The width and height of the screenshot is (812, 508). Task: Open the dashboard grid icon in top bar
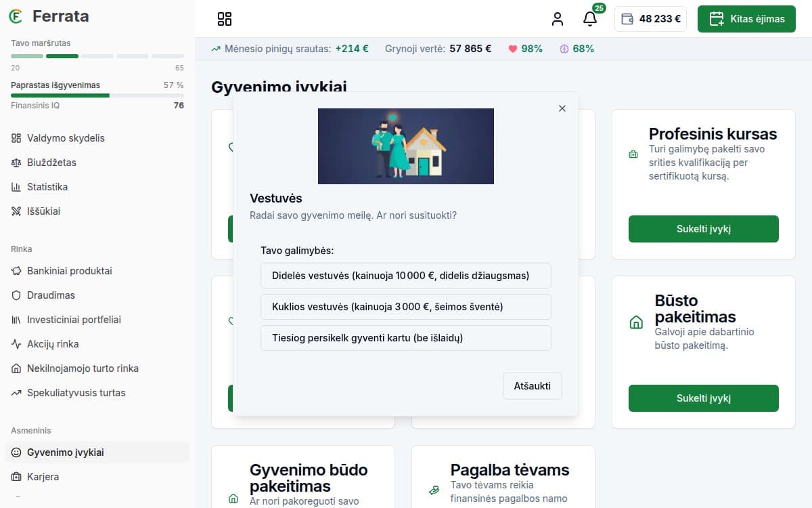tap(225, 19)
